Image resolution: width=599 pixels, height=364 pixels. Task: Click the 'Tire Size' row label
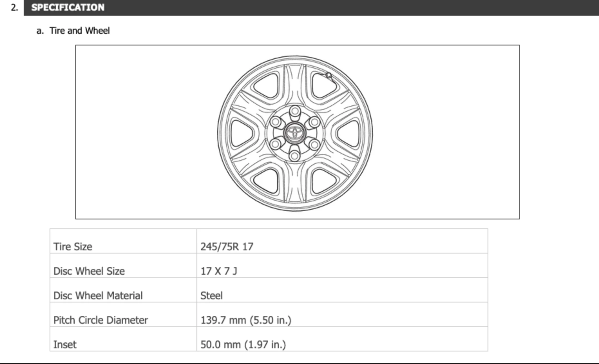pyautogui.click(x=73, y=246)
